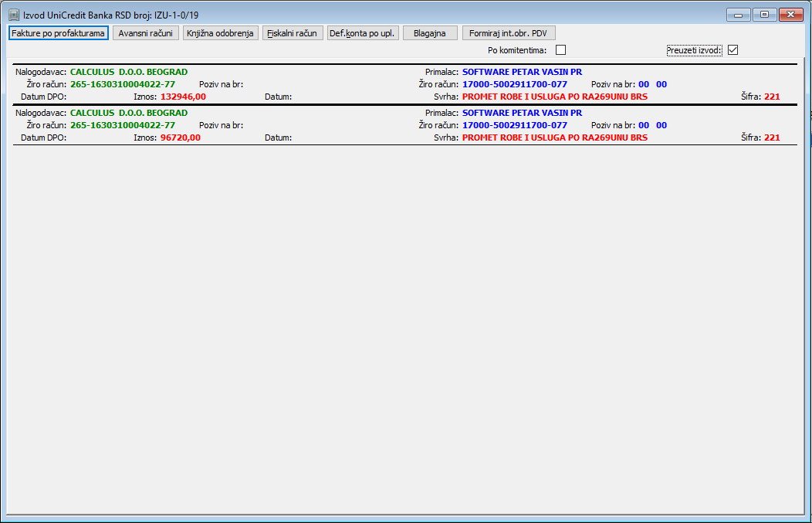This screenshot has height=523, width=812.
Task: Click account 17000-5002911700-077 in the 96720,00 entry
Action: click(x=515, y=125)
